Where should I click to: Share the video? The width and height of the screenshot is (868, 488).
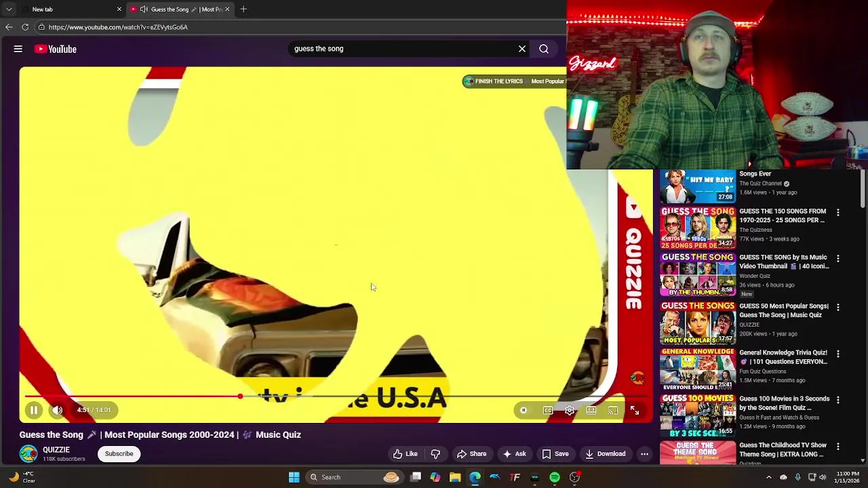tap(471, 454)
